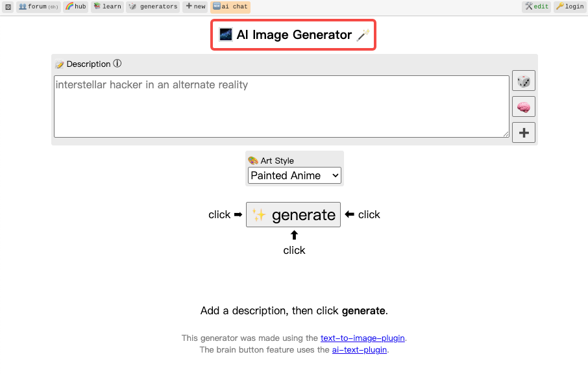The height and width of the screenshot is (374, 588).
Task: Click the magic wand icon in title
Action: [363, 35]
